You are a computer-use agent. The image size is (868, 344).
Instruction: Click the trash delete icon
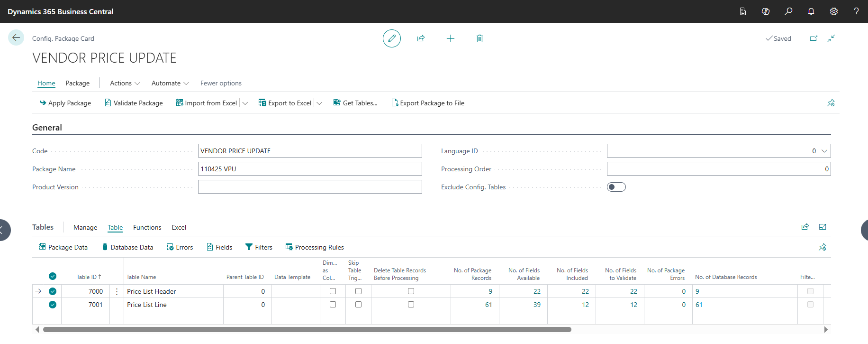[x=479, y=38]
